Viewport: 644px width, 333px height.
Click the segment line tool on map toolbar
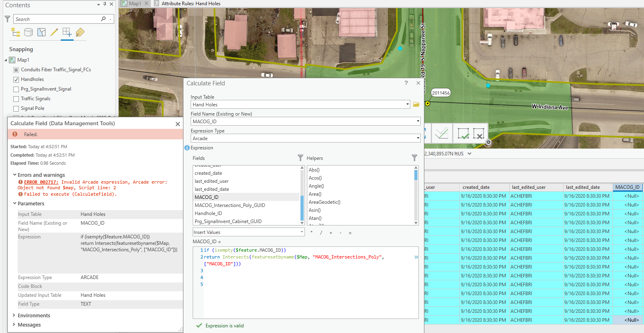pos(442,133)
